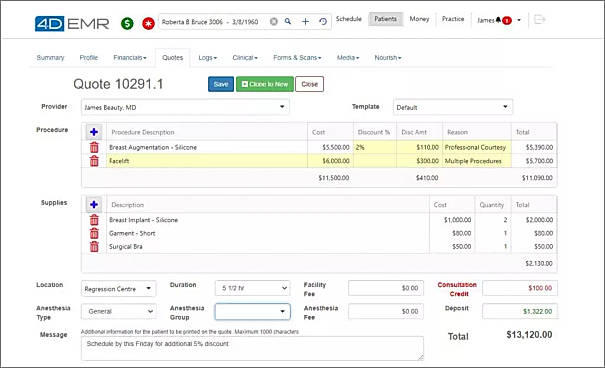Delete the Facelift procedure row

coord(94,161)
